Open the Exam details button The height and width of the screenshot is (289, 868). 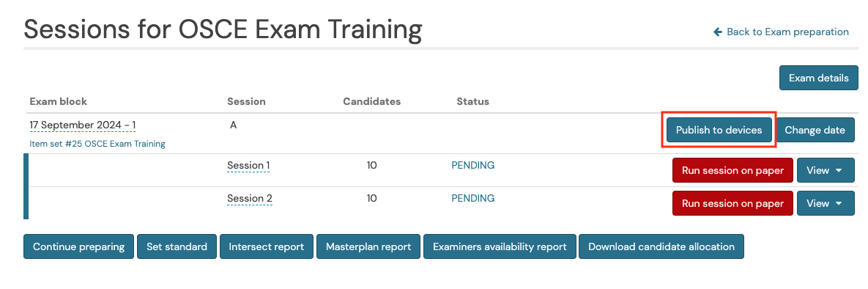pyautogui.click(x=819, y=78)
